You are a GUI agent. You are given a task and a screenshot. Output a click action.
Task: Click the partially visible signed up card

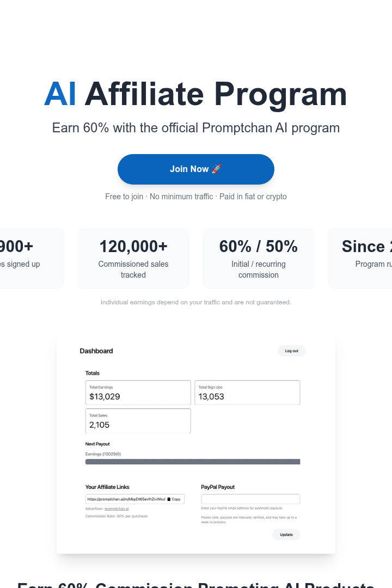pyautogui.click(x=32, y=259)
